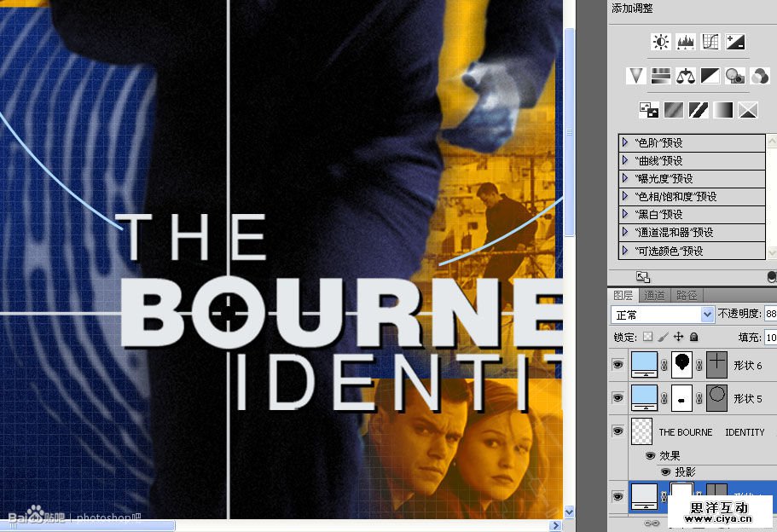The height and width of the screenshot is (532, 777).
Task: Toggle lock transparent pixels checker icon
Action: click(x=647, y=337)
